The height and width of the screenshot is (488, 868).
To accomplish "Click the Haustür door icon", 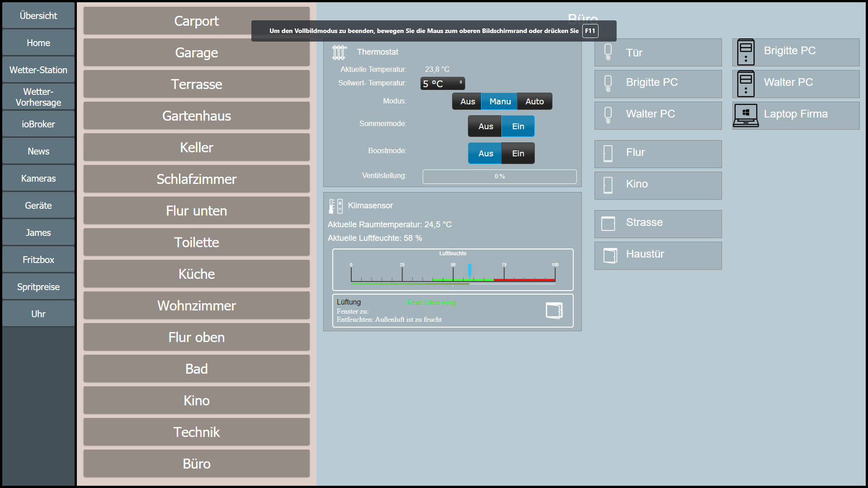I will click(609, 255).
